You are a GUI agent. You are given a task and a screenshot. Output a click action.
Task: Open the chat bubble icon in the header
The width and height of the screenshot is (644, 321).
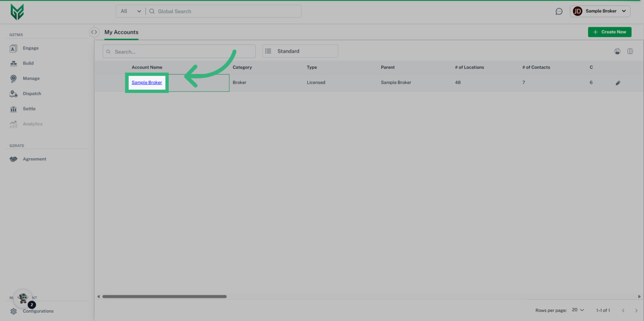[559, 11]
